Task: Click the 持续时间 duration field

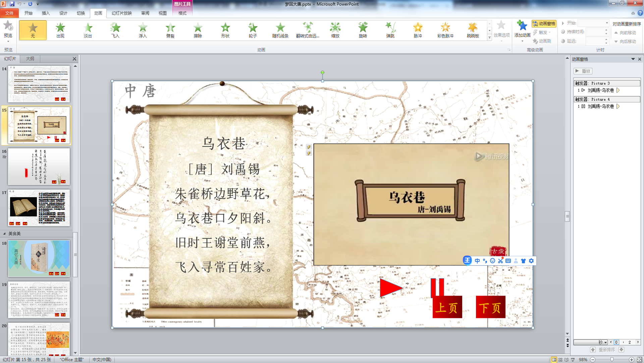Action: pos(595,32)
